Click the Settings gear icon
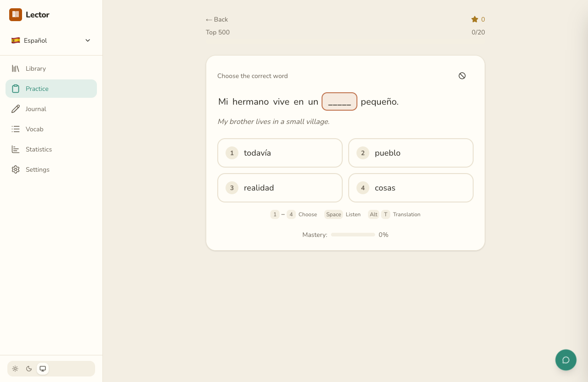Screen dimensions: 588x382 click(x=16, y=169)
